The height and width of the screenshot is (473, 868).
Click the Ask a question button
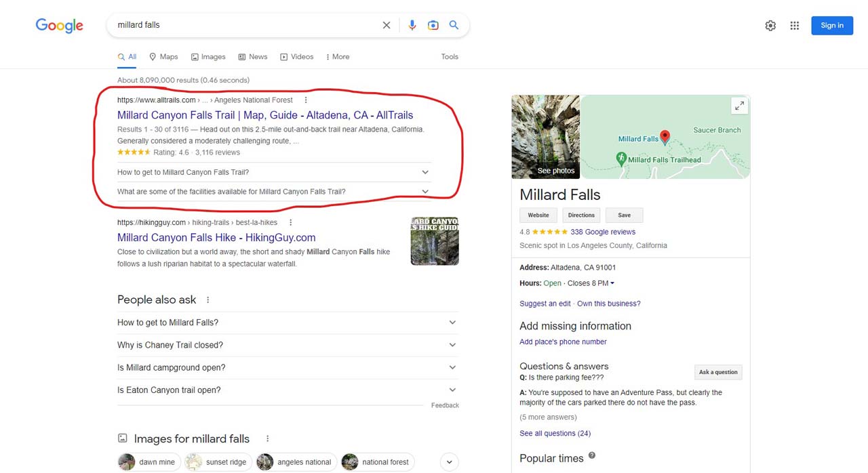[x=718, y=372]
